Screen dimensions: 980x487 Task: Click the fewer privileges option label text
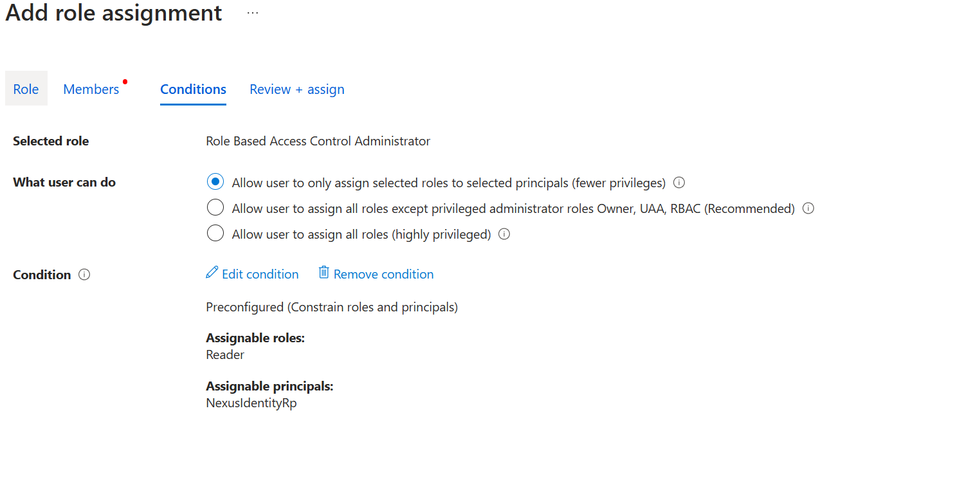(449, 183)
